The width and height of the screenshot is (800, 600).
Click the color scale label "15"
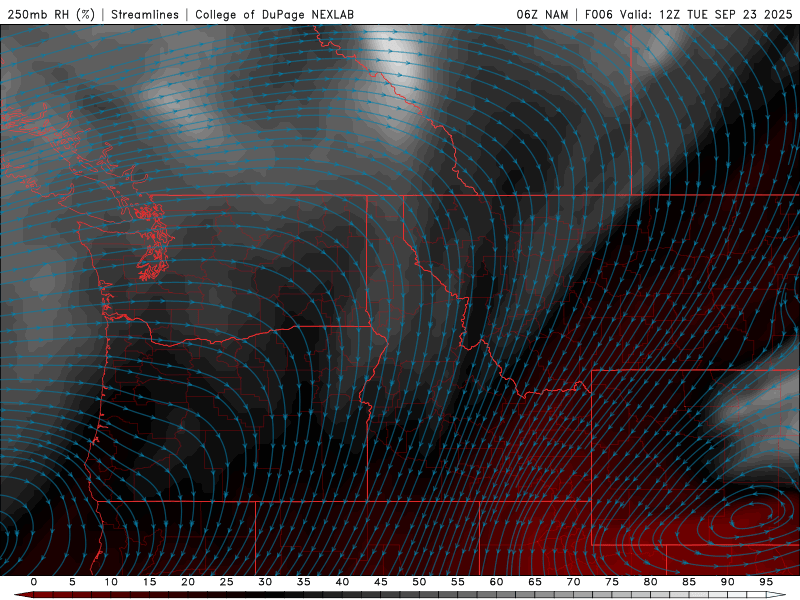point(149,582)
